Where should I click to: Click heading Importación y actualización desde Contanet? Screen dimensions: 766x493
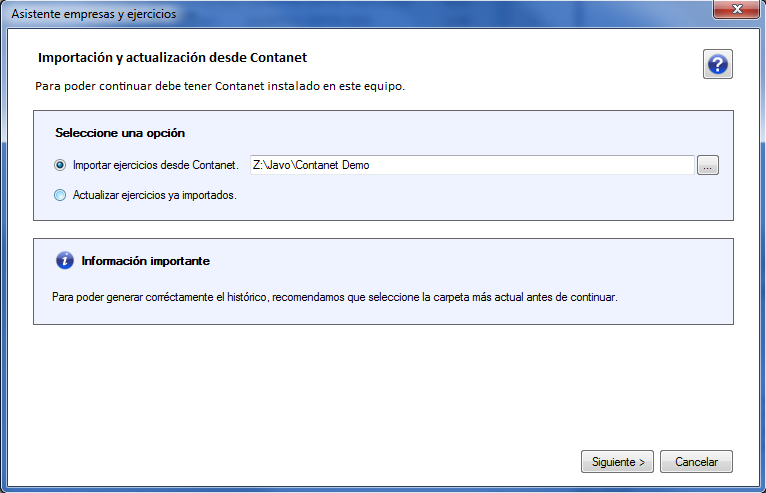[172, 58]
